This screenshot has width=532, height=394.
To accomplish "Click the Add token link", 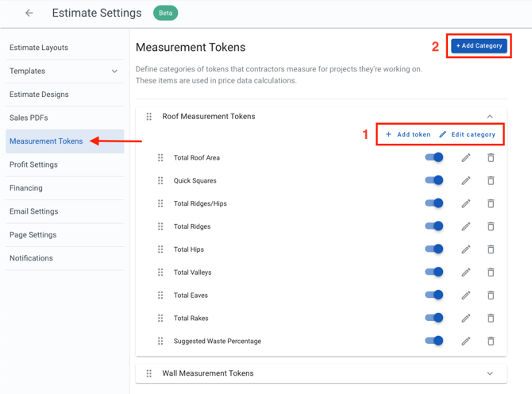I will [408, 135].
